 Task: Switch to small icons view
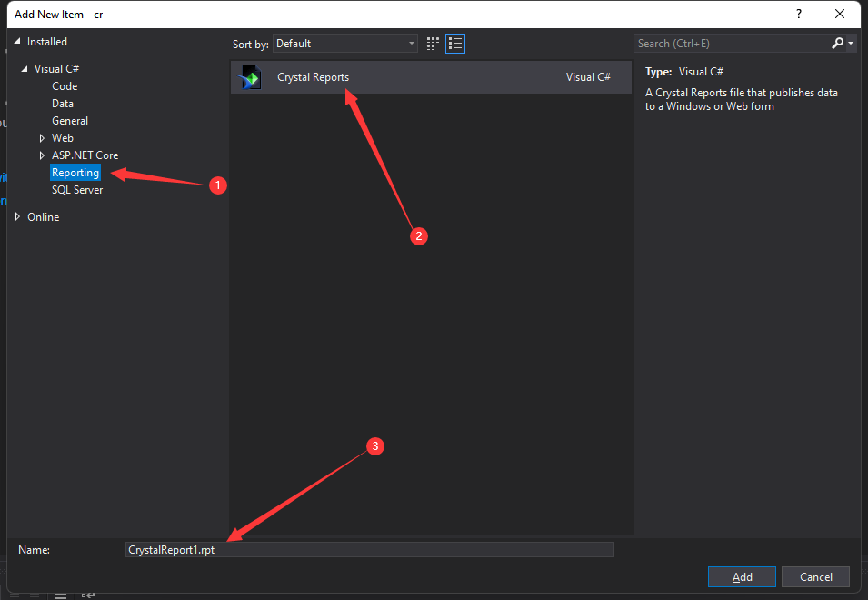pos(433,43)
